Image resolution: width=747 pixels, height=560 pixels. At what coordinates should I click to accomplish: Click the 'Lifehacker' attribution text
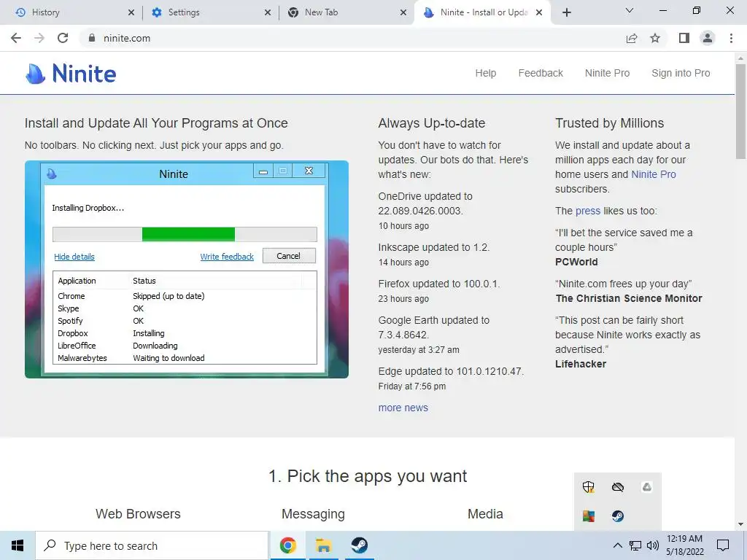pyautogui.click(x=581, y=364)
